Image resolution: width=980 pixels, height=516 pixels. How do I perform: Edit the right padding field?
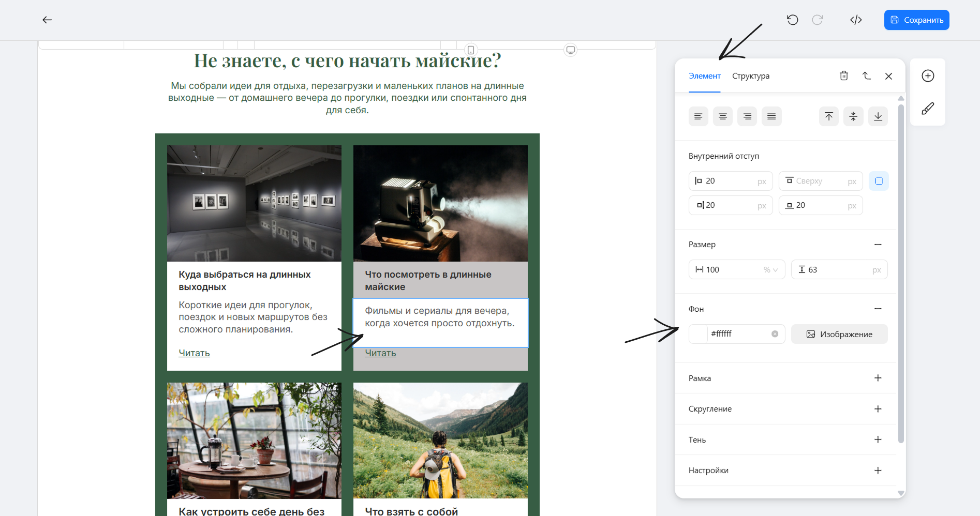point(731,205)
